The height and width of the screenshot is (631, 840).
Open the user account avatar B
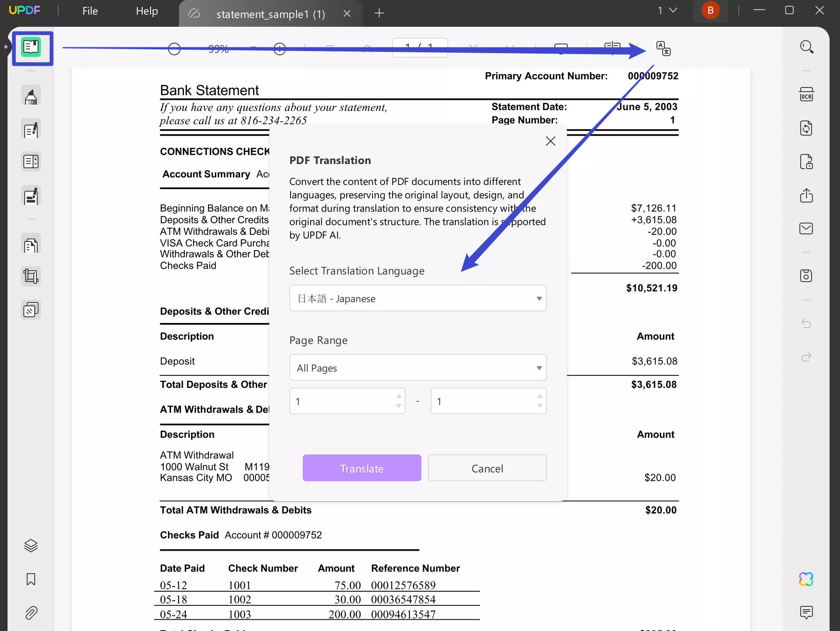[x=710, y=10]
